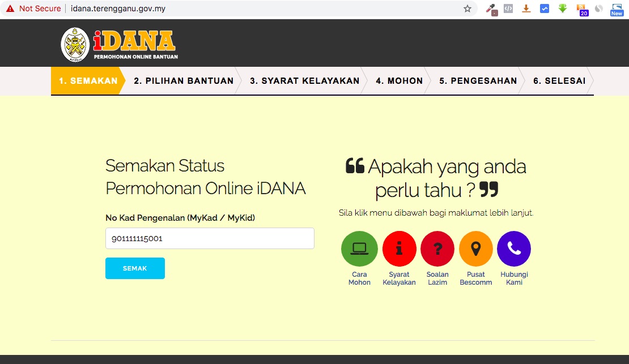Focus the No Kad Pengenalan input field
Image resolution: width=629 pixels, height=364 pixels.
pos(210,238)
